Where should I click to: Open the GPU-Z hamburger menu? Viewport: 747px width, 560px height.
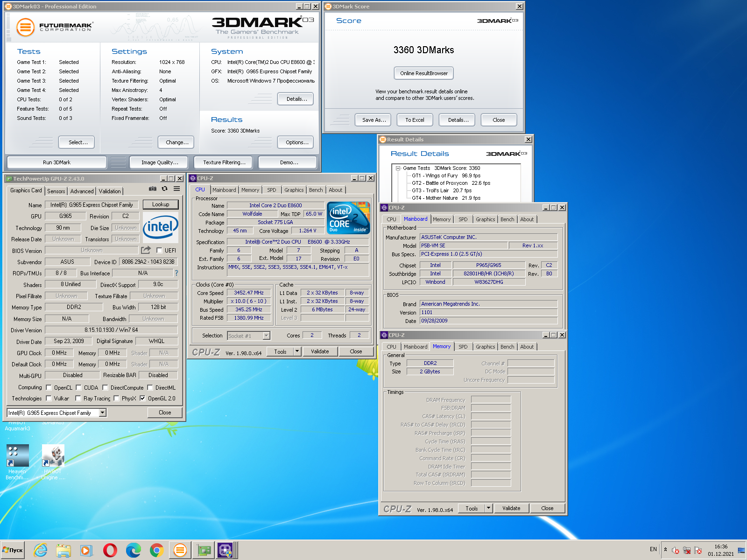pos(176,189)
